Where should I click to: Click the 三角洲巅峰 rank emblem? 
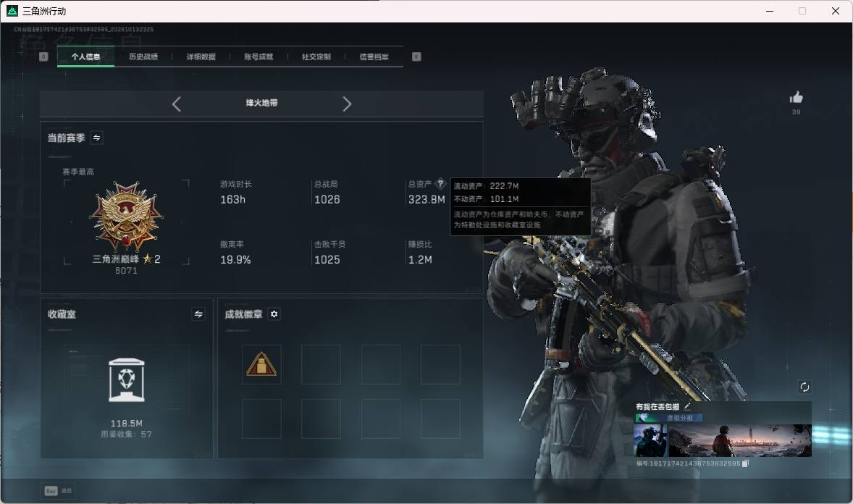coord(126,216)
